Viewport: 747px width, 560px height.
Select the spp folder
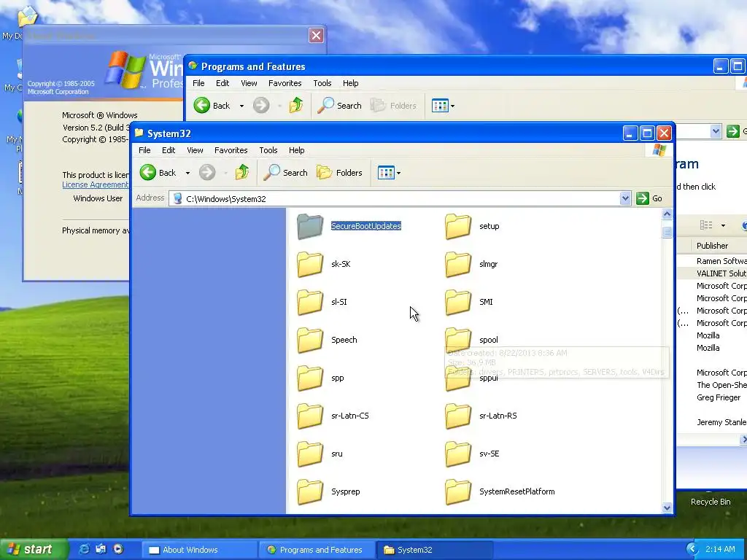[320, 378]
